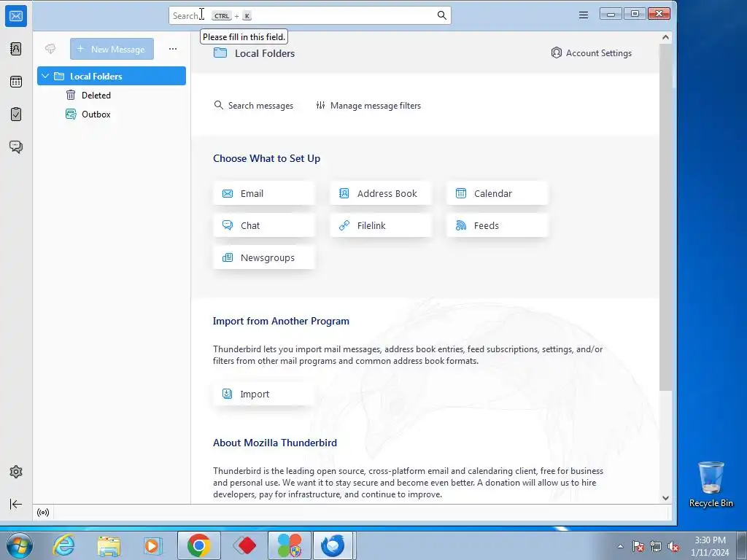
Task: Click the 'About Mozilla Thunderbird' heading
Action: click(x=275, y=443)
